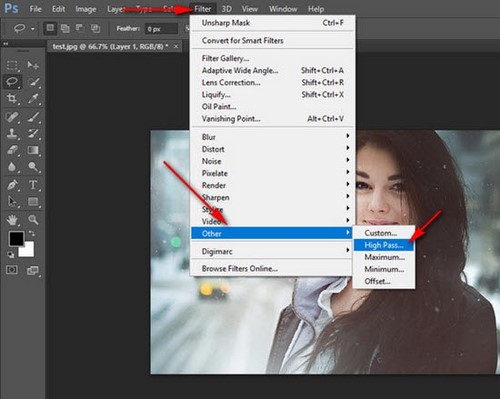The height and width of the screenshot is (399, 500).
Task: Select the Dodge tool
Action: click(x=33, y=166)
